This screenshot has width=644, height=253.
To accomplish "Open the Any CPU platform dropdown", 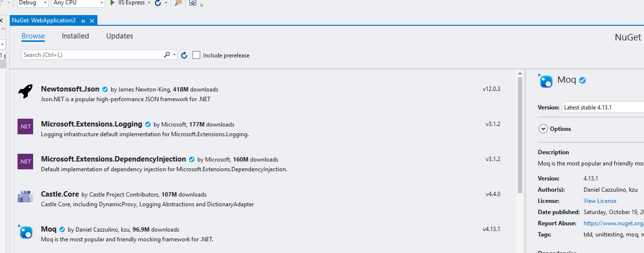I will 78,3.
